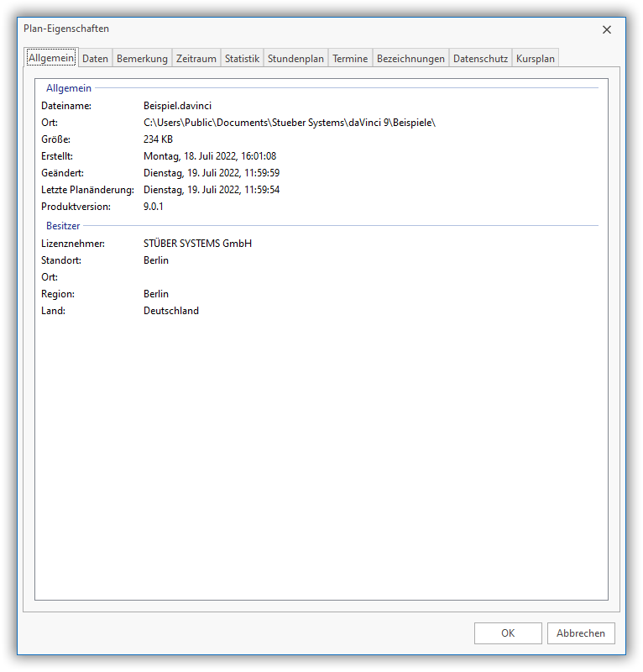Click the licensee STÜBER SYSTEMS GmbH
The width and height of the screenshot is (643, 672).
click(197, 244)
